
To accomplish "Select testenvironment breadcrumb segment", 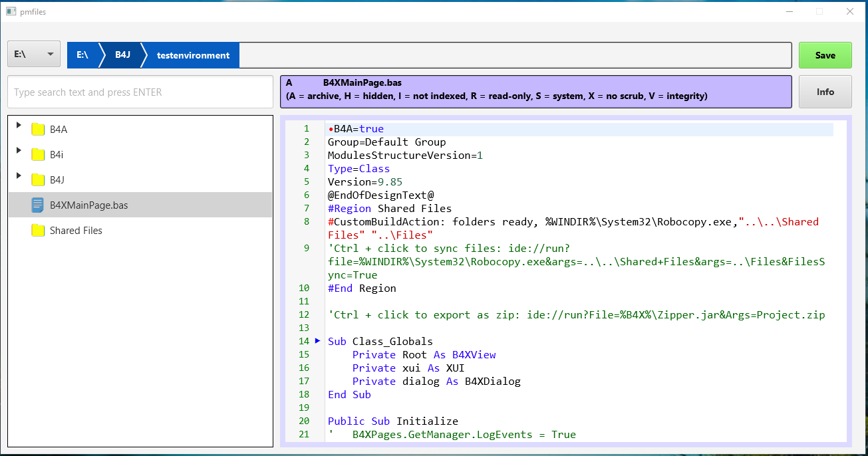I will click(x=193, y=55).
